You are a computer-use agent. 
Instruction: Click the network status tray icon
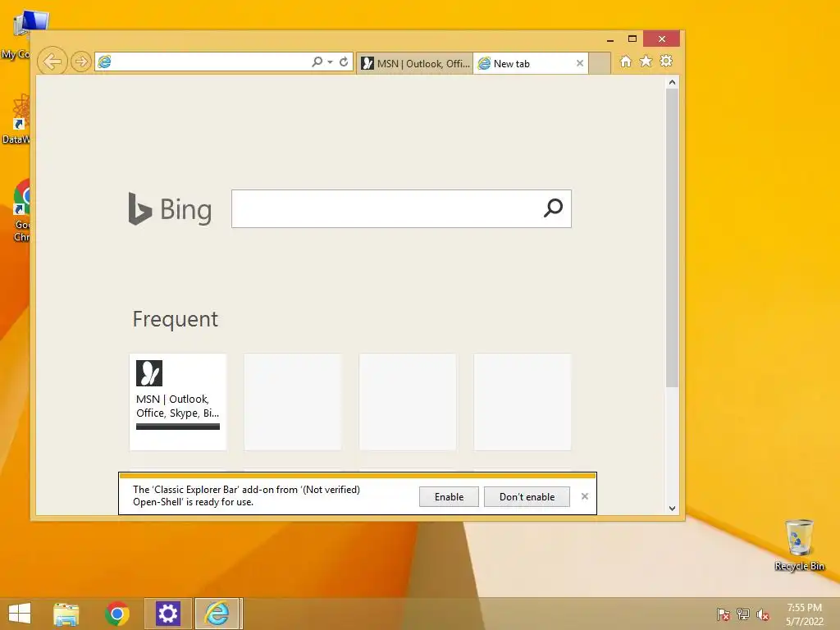tap(743, 614)
